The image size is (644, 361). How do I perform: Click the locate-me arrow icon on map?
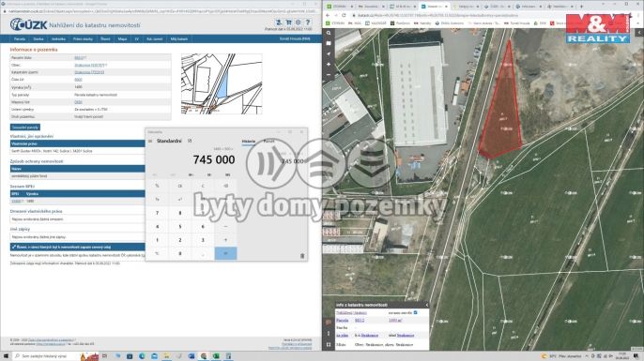(x=329, y=53)
